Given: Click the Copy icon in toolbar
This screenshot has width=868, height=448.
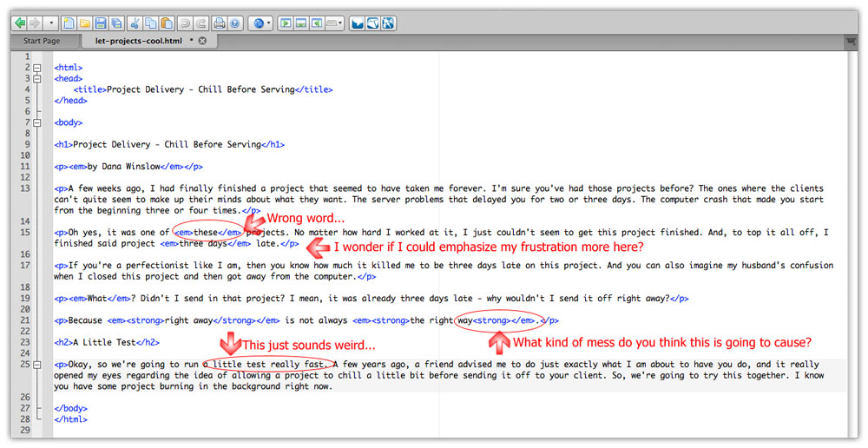Looking at the screenshot, I should point(151,23).
